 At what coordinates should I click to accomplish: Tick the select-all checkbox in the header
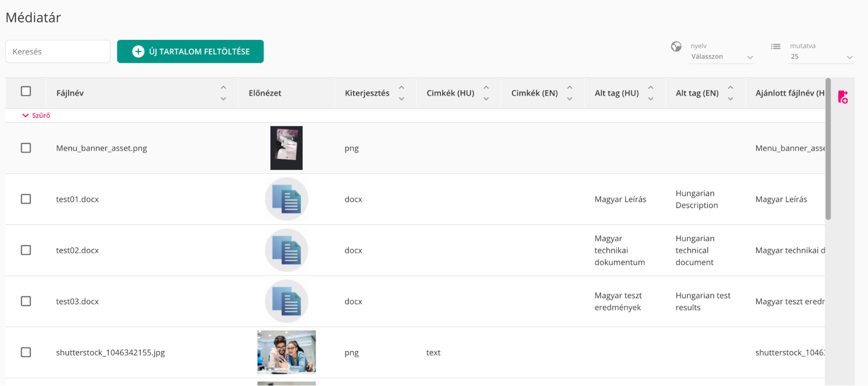click(x=26, y=91)
